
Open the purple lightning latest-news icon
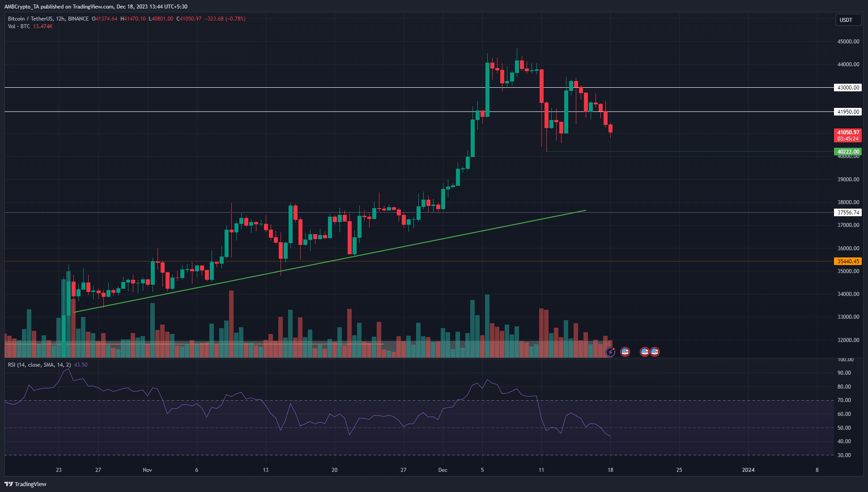(610, 352)
